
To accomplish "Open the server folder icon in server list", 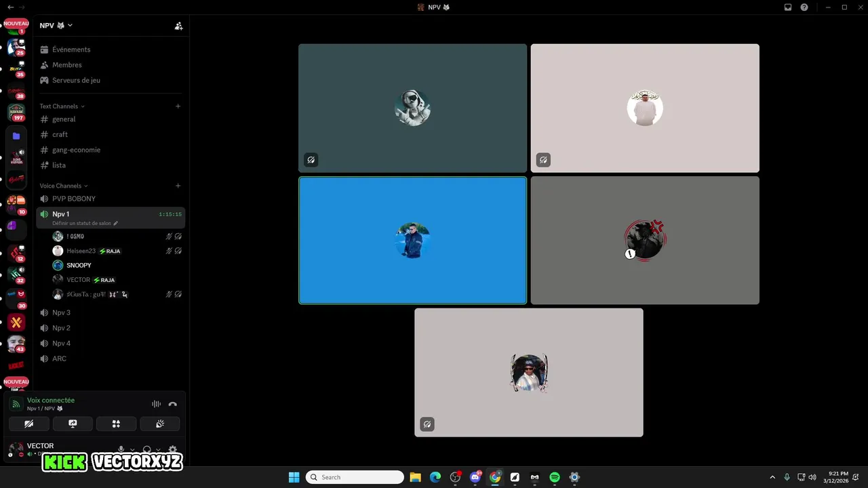I will (16, 136).
